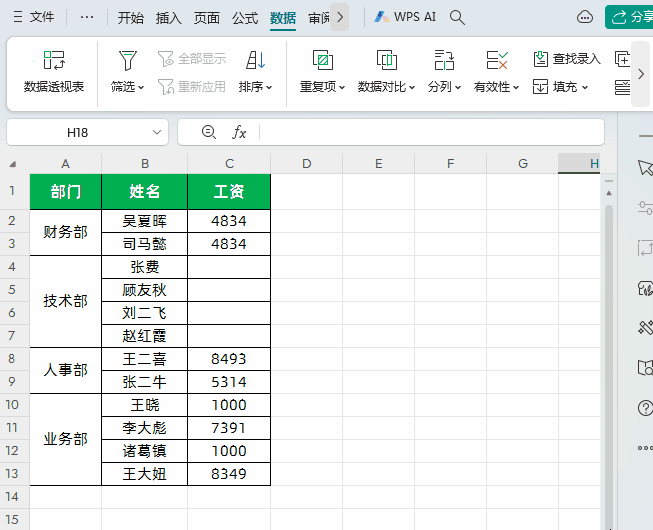
Task: Expand the 排序 dropdown arrow
Action: (269, 87)
